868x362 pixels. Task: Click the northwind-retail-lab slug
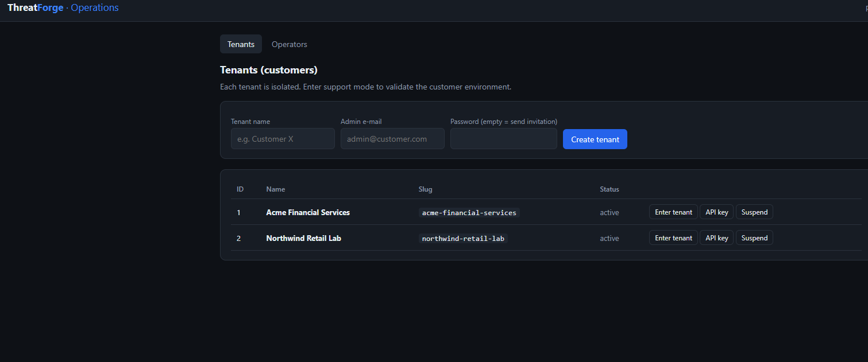click(463, 239)
